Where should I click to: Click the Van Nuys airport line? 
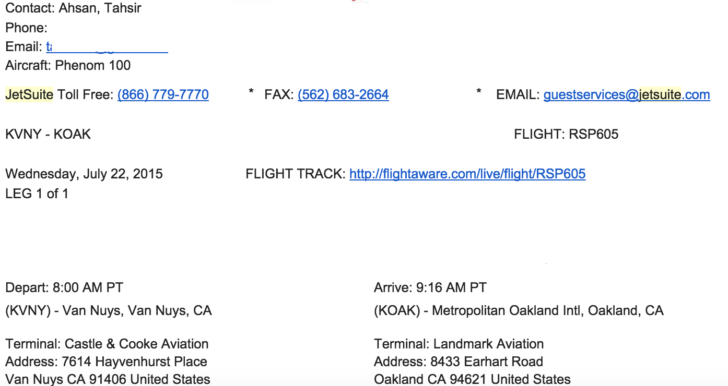[109, 311]
